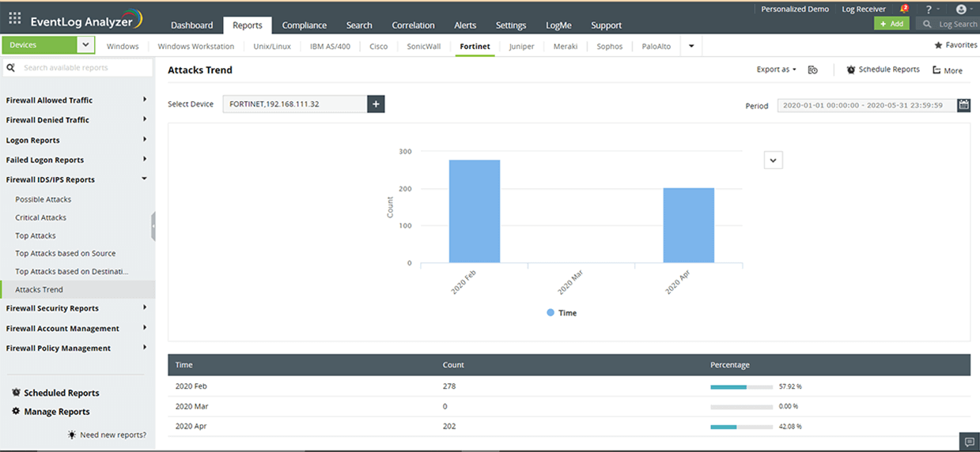Select the Attacks Trend report

pyautogui.click(x=78, y=289)
